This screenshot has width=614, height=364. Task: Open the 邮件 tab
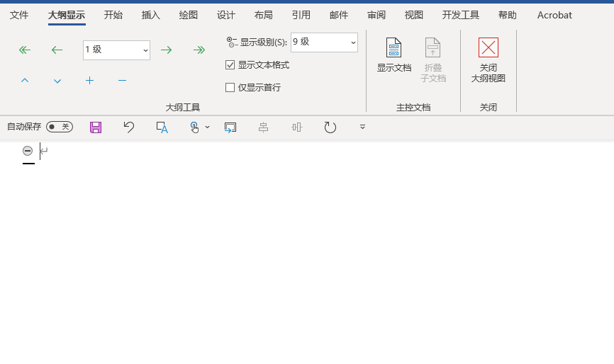pyautogui.click(x=339, y=16)
